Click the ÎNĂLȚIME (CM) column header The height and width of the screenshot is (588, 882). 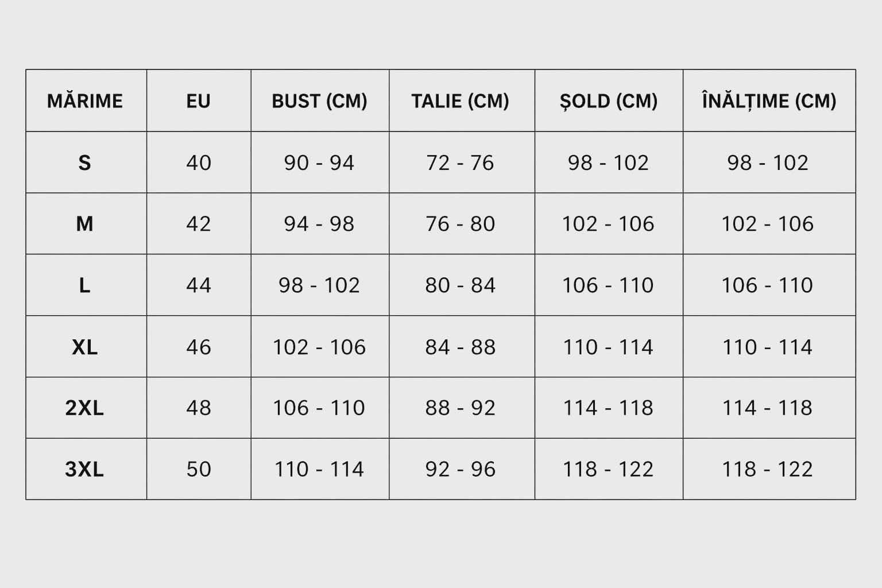(769, 101)
